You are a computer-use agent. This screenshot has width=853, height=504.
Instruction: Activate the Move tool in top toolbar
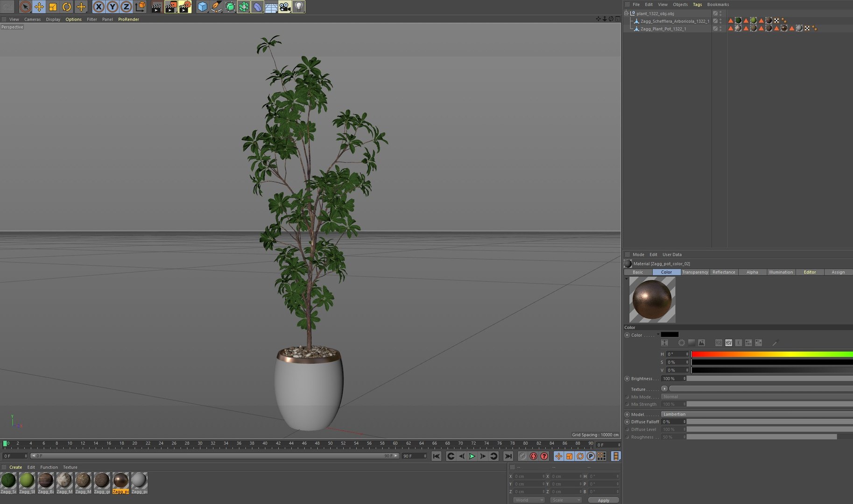[x=39, y=7]
